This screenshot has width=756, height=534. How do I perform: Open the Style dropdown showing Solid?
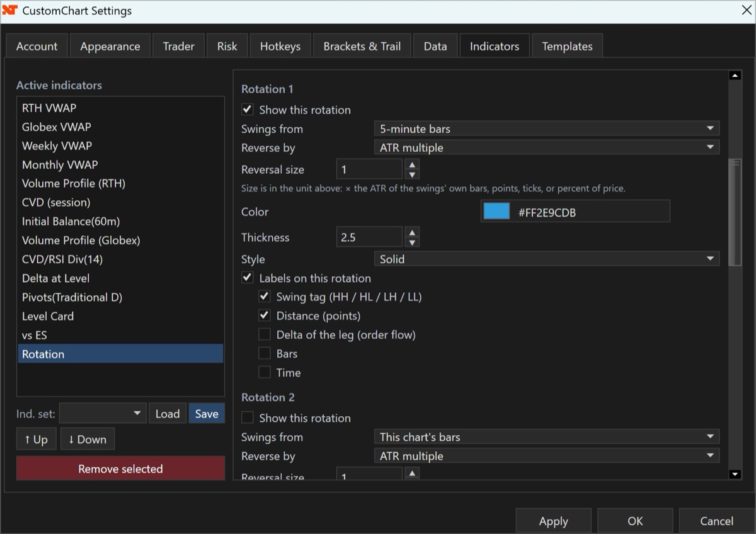click(547, 259)
